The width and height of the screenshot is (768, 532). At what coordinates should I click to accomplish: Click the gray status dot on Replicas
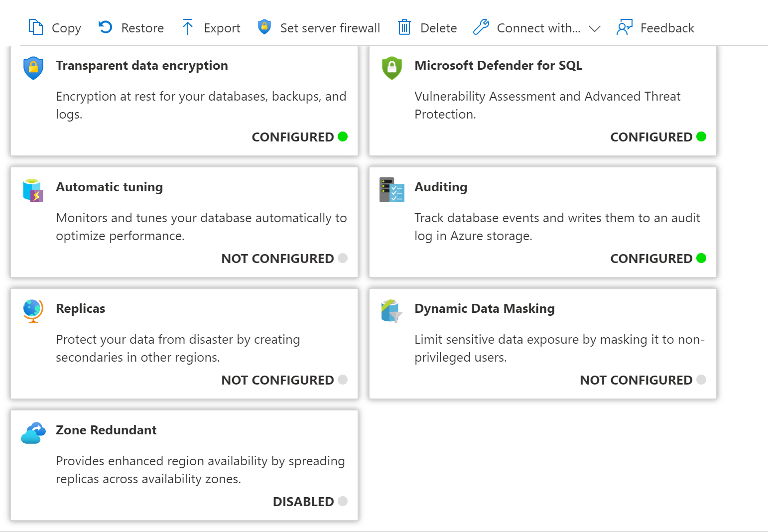pyautogui.click(x=343, y=380)
